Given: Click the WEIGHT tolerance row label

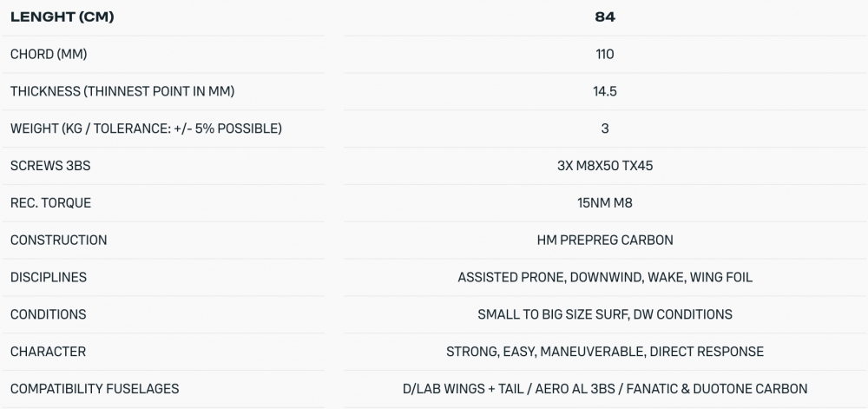Looking at the screenshot, I should (x=146, y=129).
